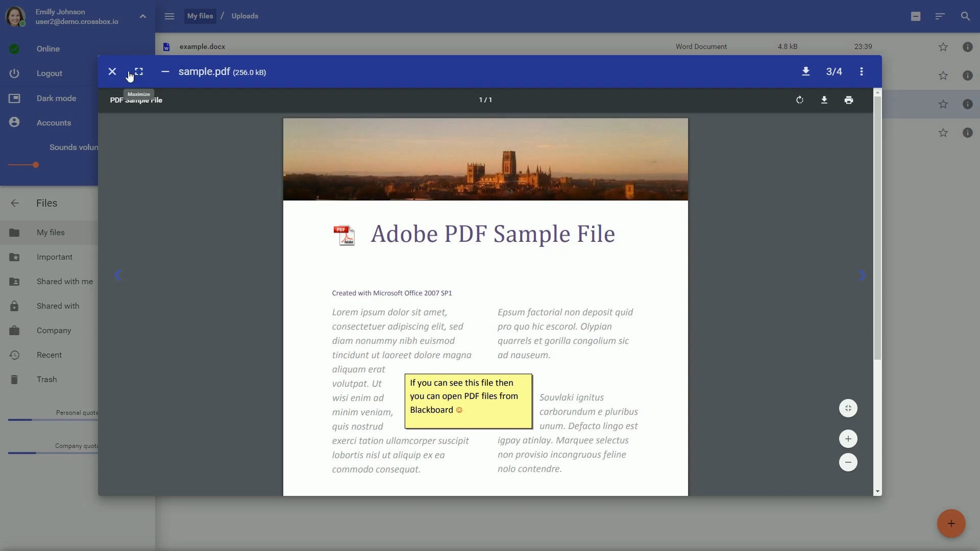Click the Personal quota usage bar

click(x=53, y=420)
